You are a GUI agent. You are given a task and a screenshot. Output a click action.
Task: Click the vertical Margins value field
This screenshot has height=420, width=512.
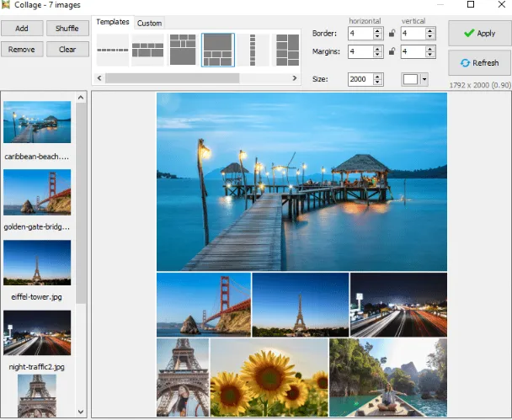[413, 51]
